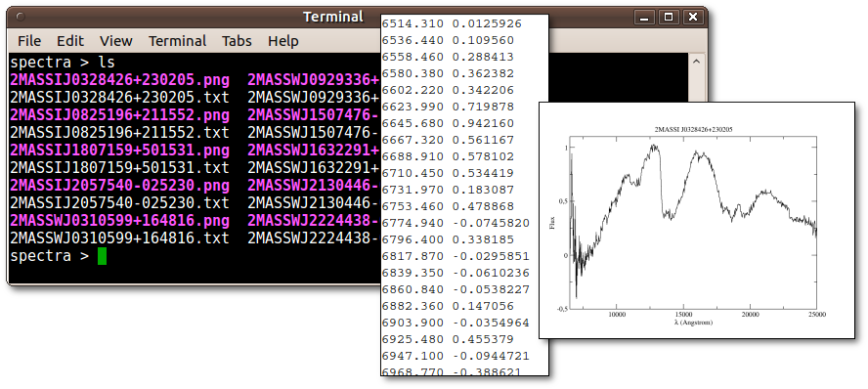Click the data row 6580.380 0.362382
The image size is (868, 389).
pos(449,73)
